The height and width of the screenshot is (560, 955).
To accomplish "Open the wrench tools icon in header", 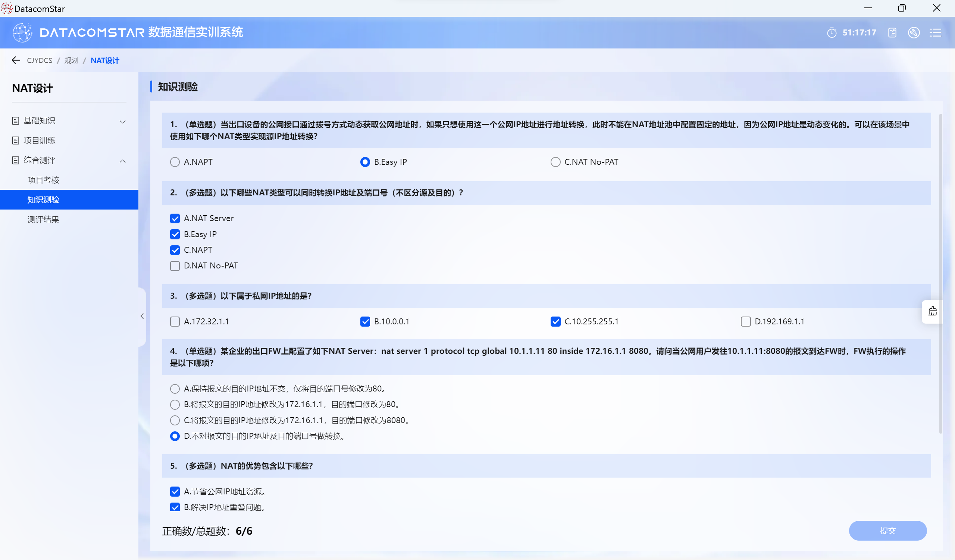I will 914,32.
